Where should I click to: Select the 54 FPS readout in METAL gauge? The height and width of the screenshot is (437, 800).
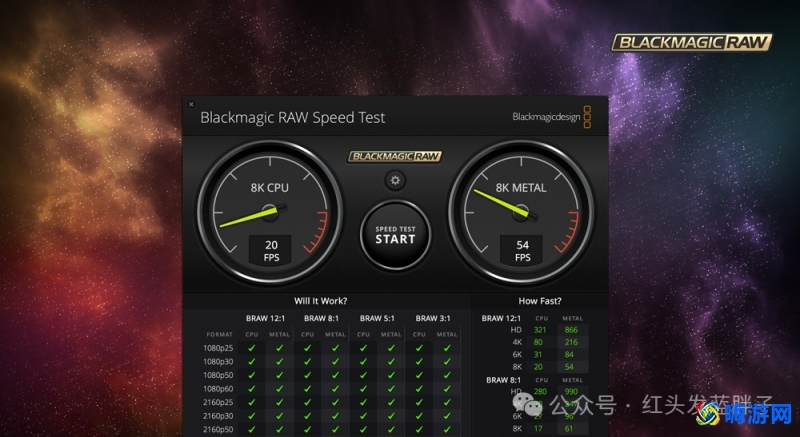522,250
